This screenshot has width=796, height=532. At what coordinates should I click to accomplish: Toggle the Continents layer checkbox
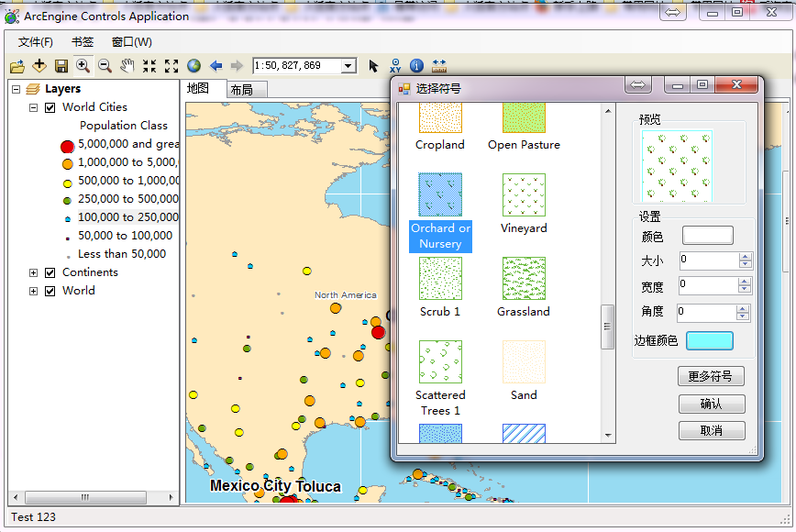pyautogui.click(x=50, y=272)
